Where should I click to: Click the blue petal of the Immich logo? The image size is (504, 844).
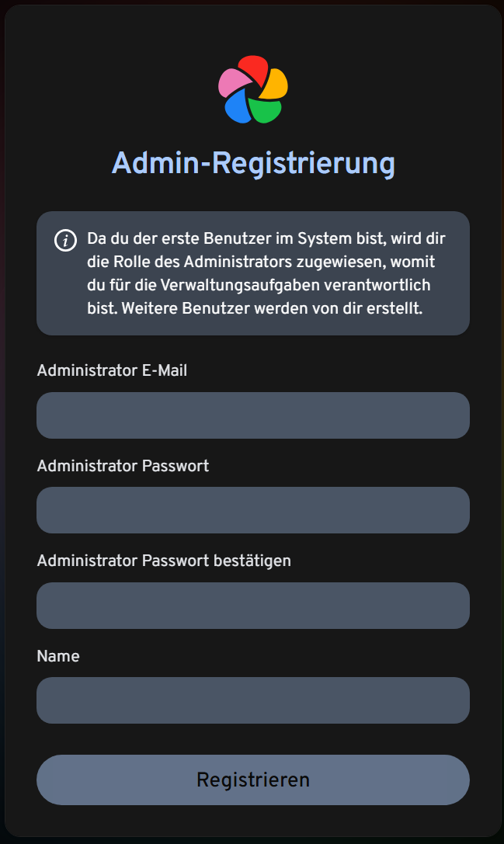(x=238, y=106)
